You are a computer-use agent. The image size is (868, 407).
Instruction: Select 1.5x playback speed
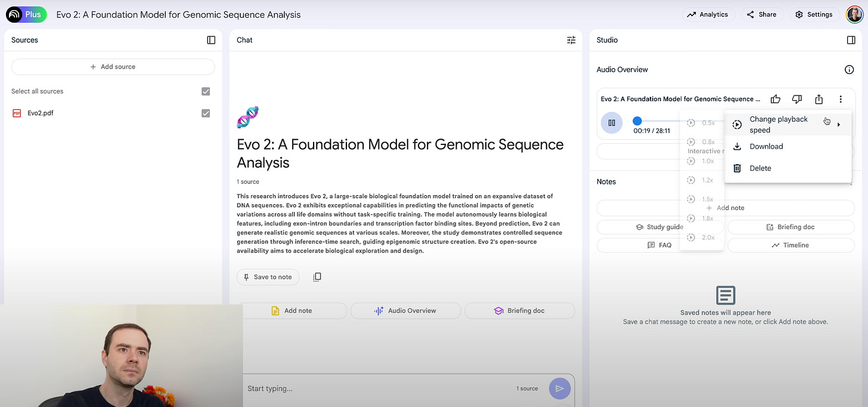702,199
